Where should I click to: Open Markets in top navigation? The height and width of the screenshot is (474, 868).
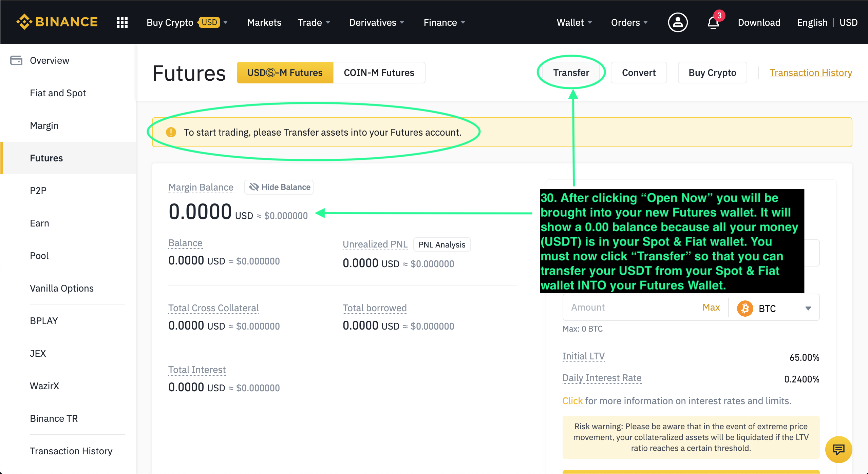[x=264, y=22]
